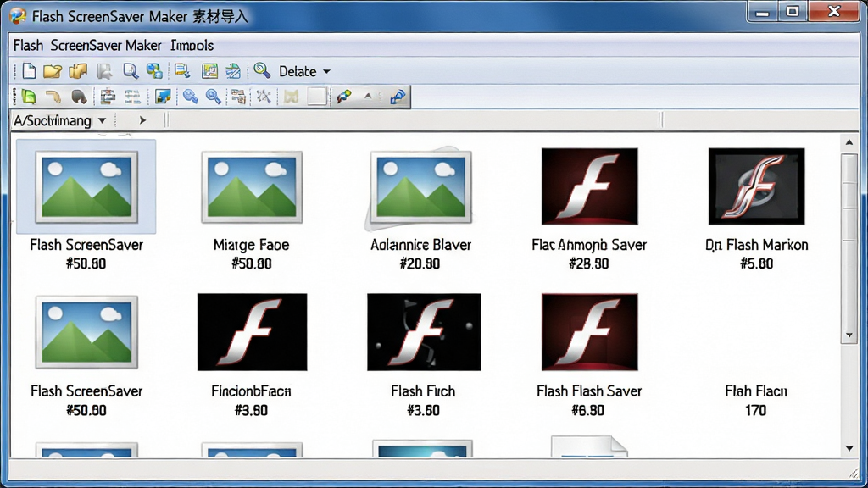
Task: Click the "Flash Flash Saver" label
Action: coord(589,391)
